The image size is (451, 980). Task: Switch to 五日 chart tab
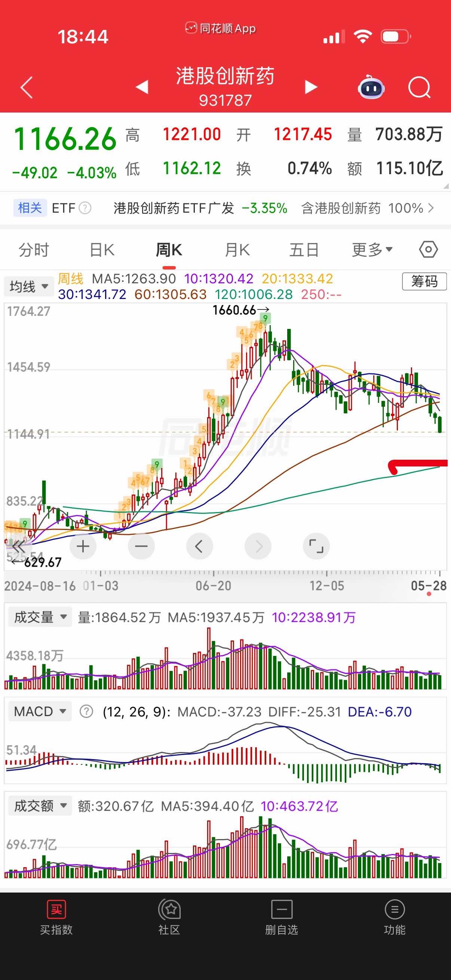coord(304,250)
